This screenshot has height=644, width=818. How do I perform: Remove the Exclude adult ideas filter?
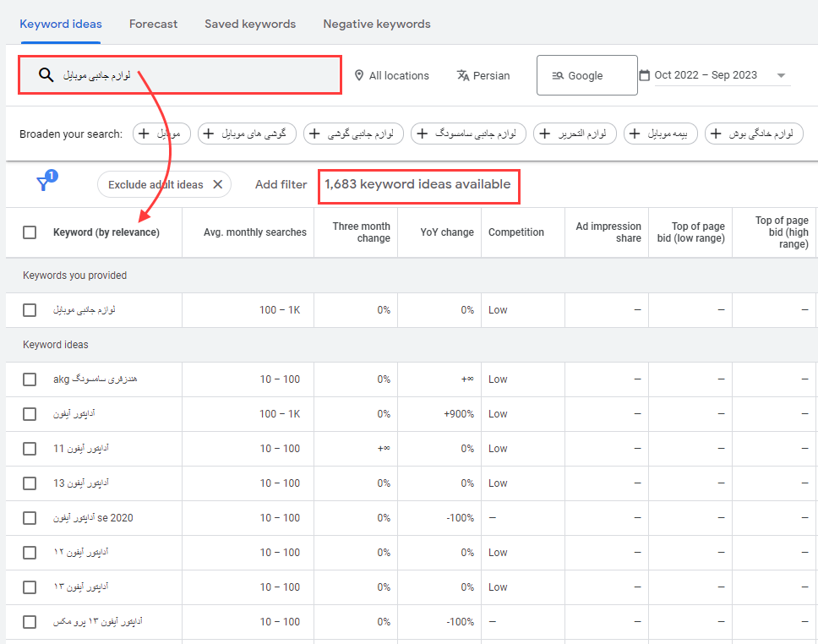(217, 184)
